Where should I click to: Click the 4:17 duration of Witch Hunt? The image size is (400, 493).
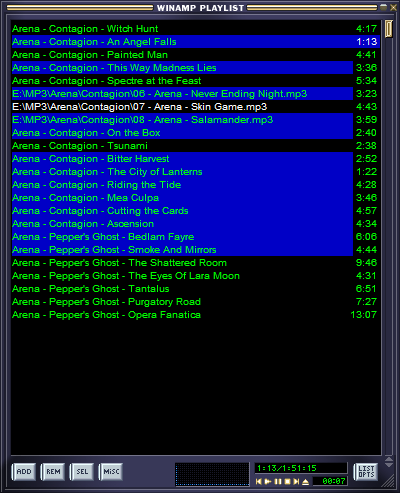click(366, 29)
